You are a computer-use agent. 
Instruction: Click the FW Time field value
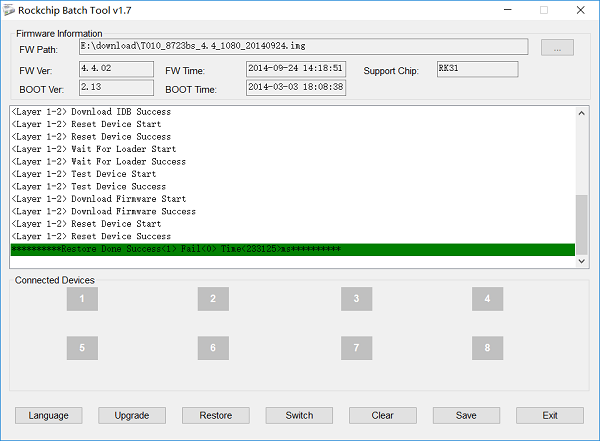[296, 69]
